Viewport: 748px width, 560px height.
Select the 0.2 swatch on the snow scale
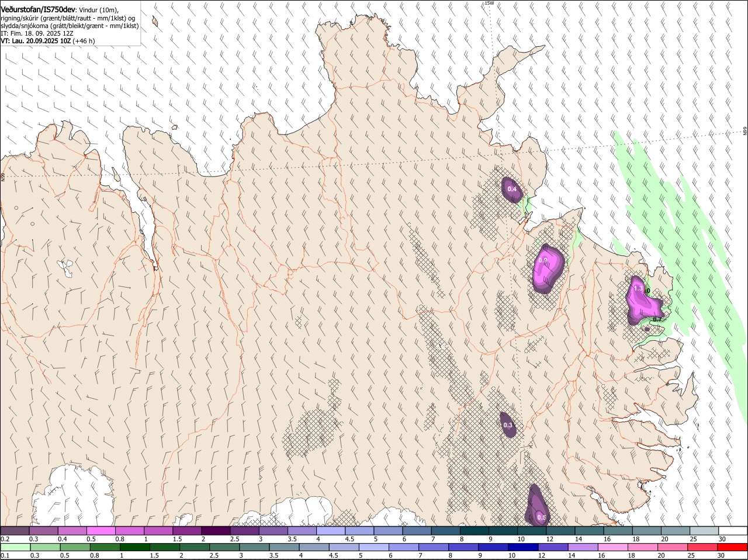tap(15, 531)
